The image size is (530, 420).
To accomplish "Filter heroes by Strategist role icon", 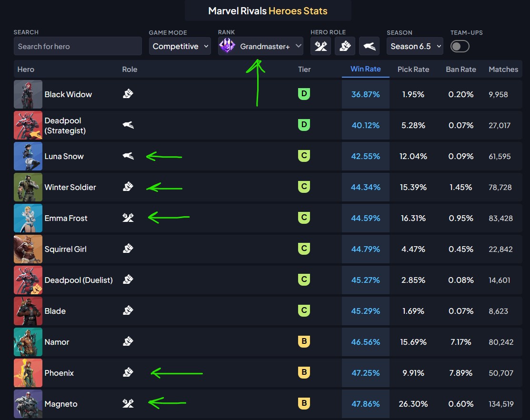I will click(x=369, y=46).
